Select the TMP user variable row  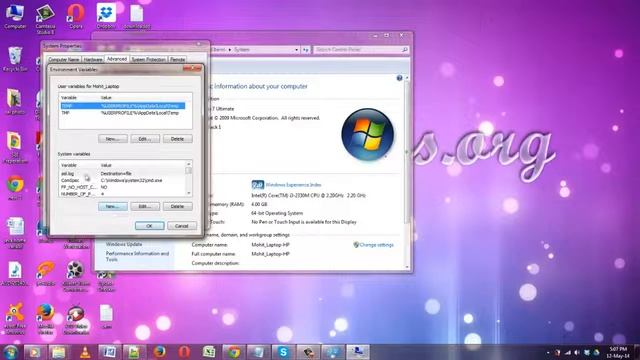122,113
